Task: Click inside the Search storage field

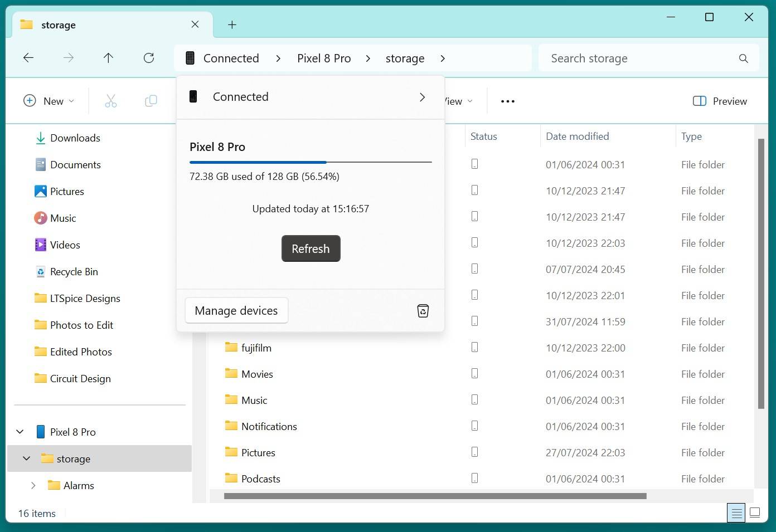Action: 613,58
